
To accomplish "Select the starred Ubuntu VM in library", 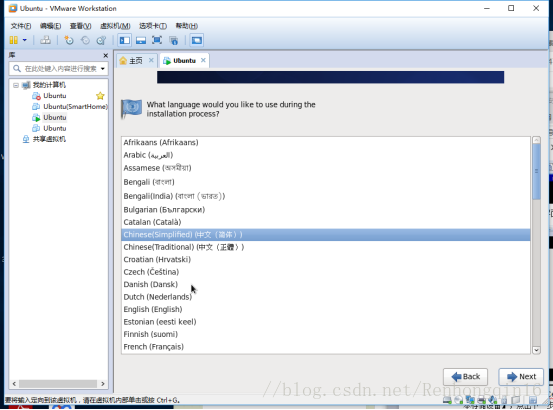I will pos(55,96).
